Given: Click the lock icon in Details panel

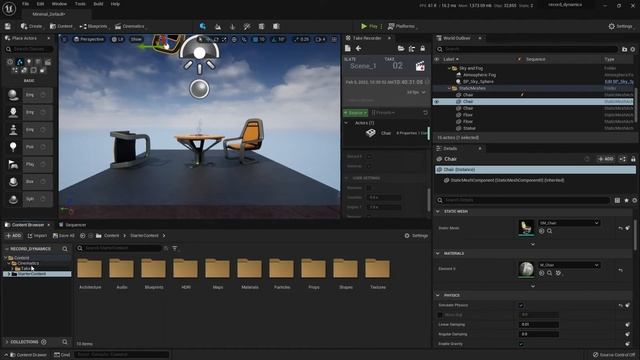Looking at the screenshot, I should click(633, 159).
